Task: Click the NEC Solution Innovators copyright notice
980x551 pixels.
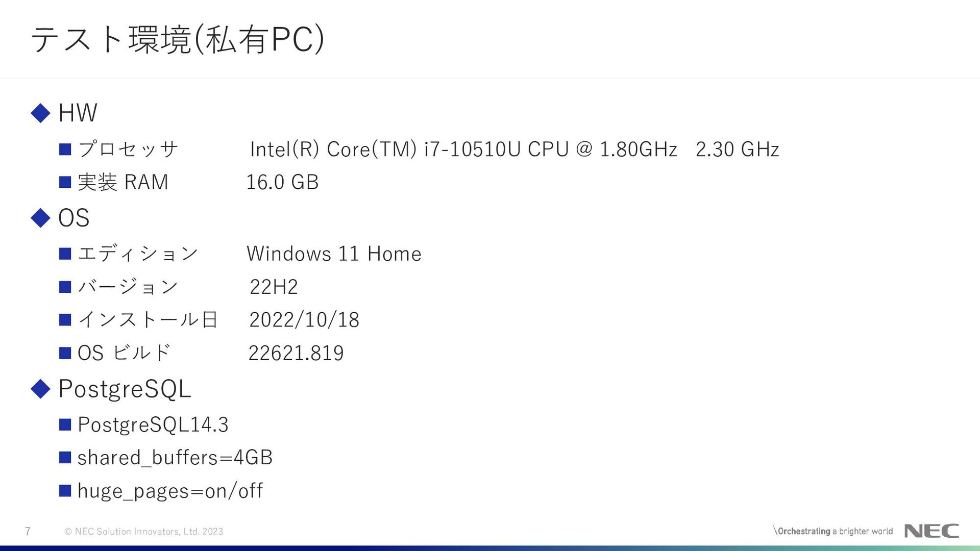Action: tap(144, 532)
